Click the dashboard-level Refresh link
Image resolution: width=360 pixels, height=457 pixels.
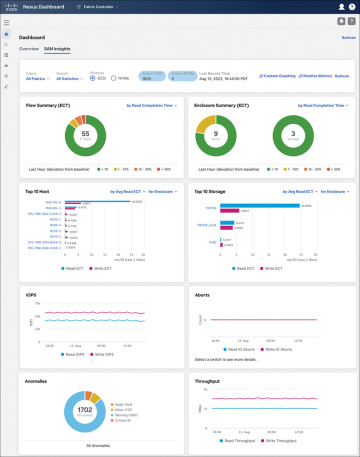(349, 38)
